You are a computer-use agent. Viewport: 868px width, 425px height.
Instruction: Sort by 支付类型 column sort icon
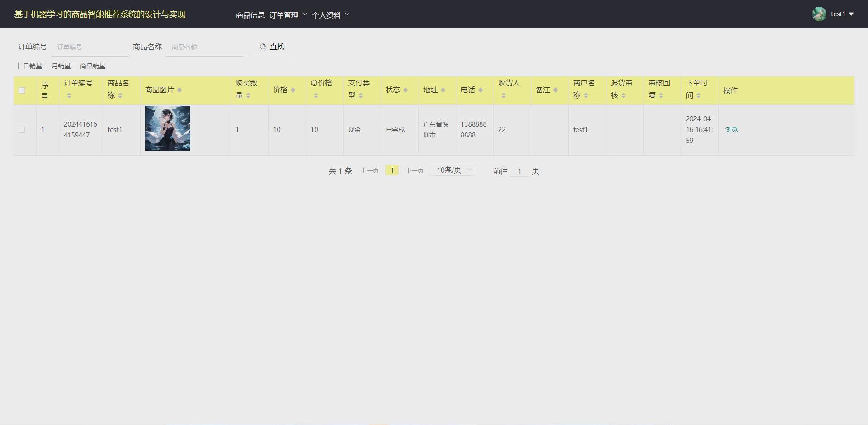click(361, 95)
